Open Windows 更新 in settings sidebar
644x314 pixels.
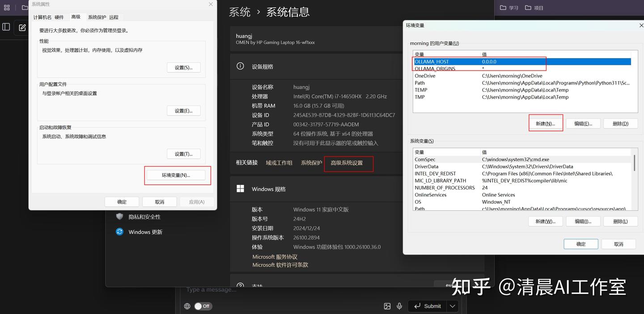point(145,232)
